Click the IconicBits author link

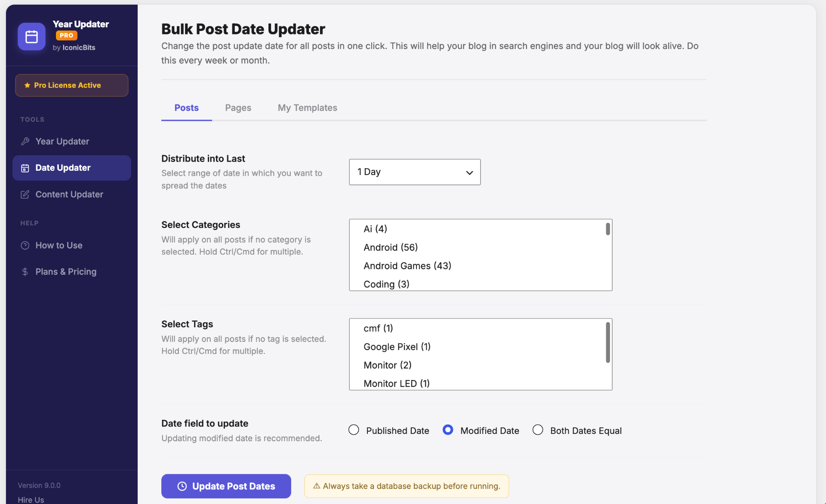coord(79,48)
